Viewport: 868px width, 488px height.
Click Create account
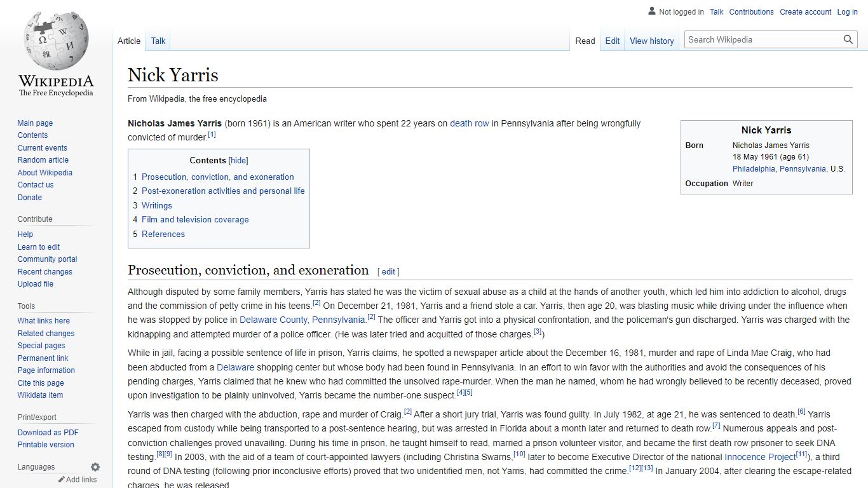coord(806,12)
